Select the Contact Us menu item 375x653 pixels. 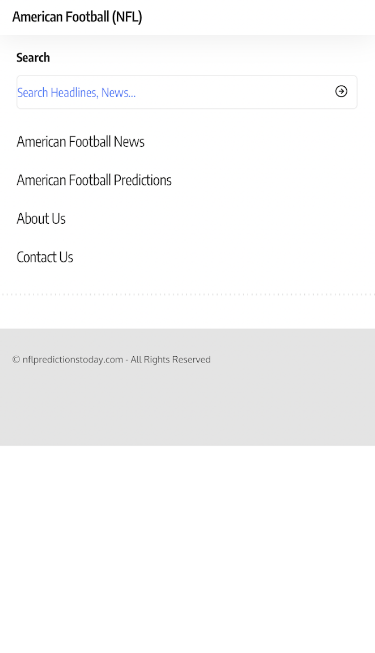(45, 257)
